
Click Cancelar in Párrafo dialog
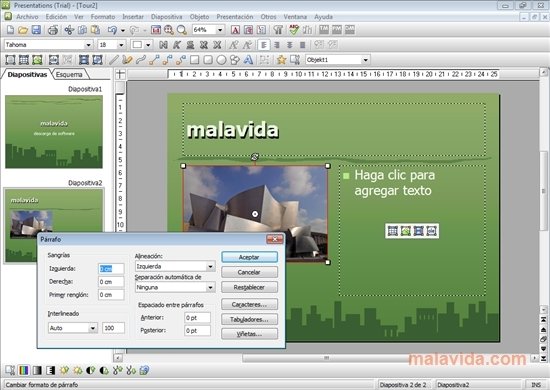pos(249,272)
